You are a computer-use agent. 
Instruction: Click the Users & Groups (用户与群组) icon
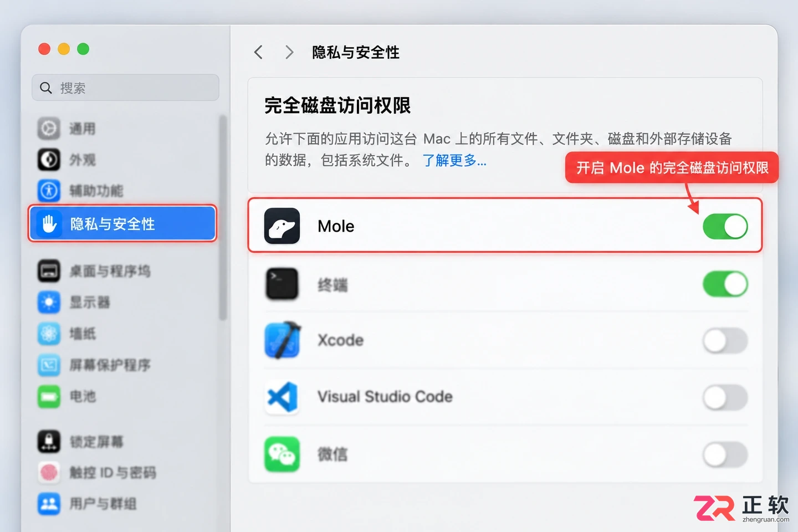(x=49, y=504)
